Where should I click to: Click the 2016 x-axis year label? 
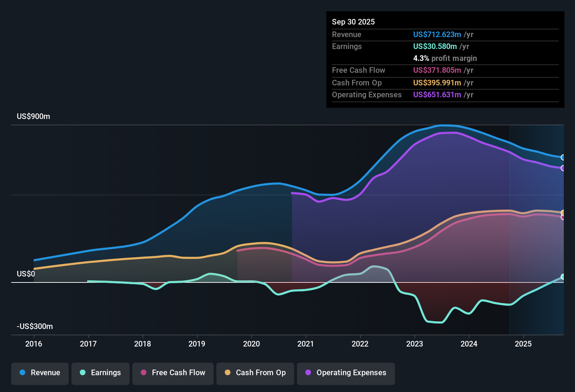click(34, 344)
